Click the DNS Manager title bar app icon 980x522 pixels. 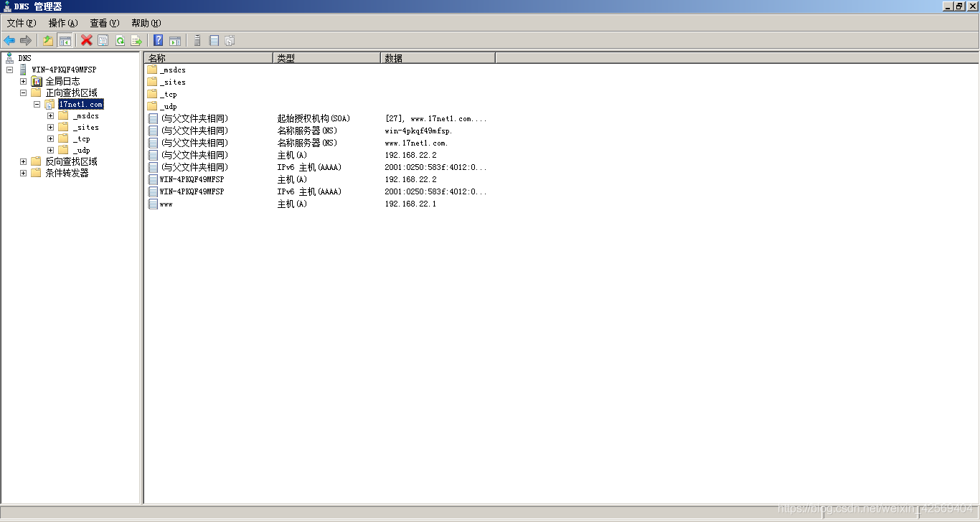7,6
